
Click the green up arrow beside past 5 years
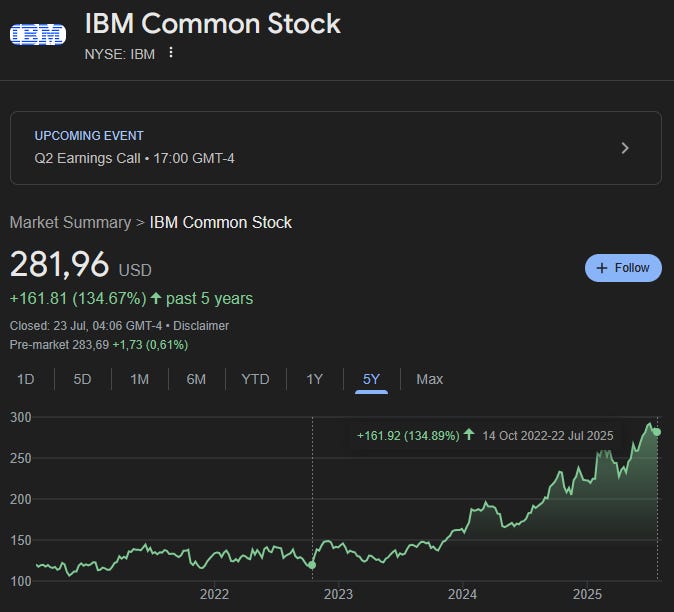pos(156,298)
